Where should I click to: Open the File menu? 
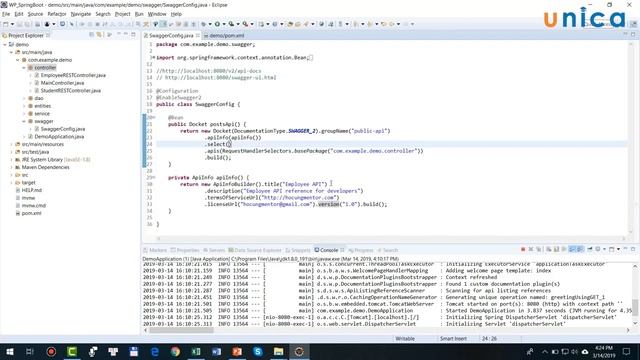tap(6, 14)
